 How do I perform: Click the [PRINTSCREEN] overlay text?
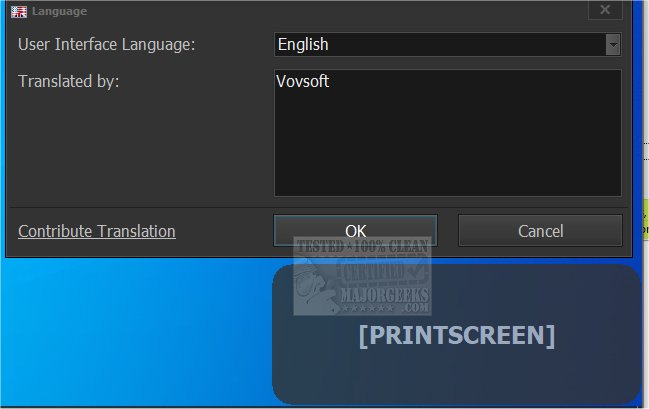click(x=456, y=335)
